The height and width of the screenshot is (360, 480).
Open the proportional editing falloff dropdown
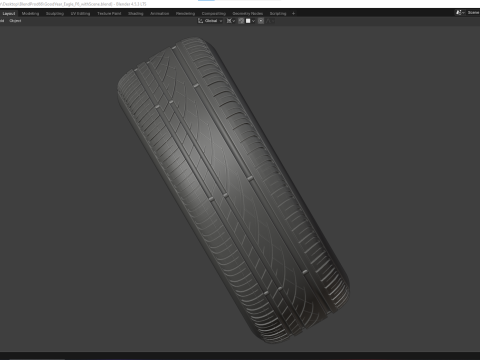click(x=270, y=21)
